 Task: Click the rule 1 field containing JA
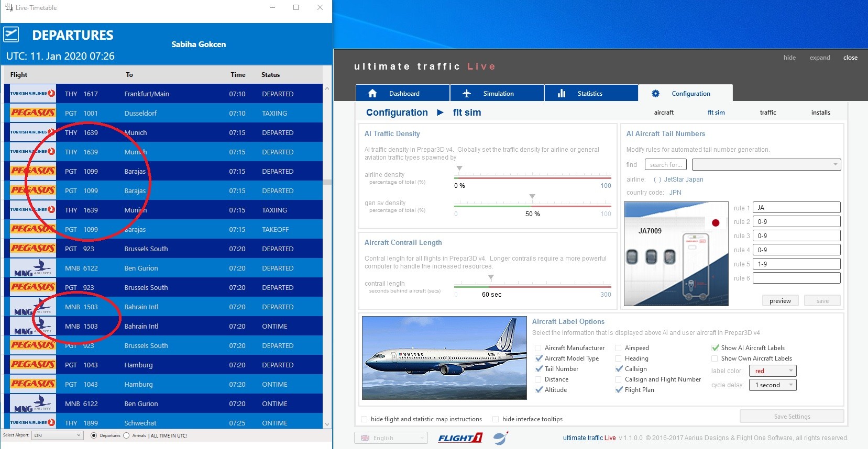point(797,208)
